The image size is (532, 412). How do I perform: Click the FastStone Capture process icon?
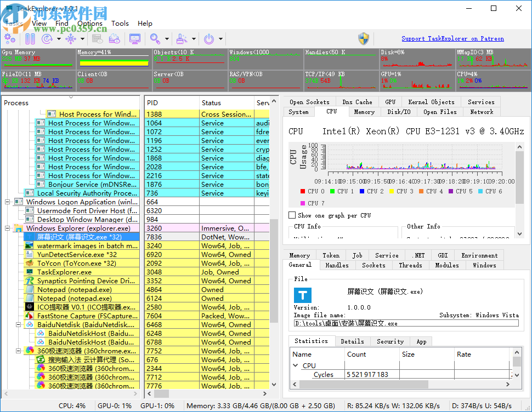[x=30, y=316]
